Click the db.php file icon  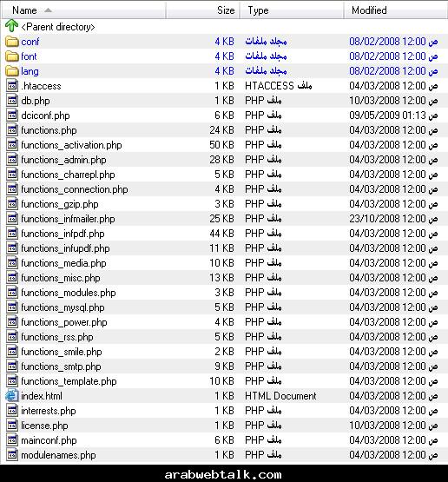point(12,100)
